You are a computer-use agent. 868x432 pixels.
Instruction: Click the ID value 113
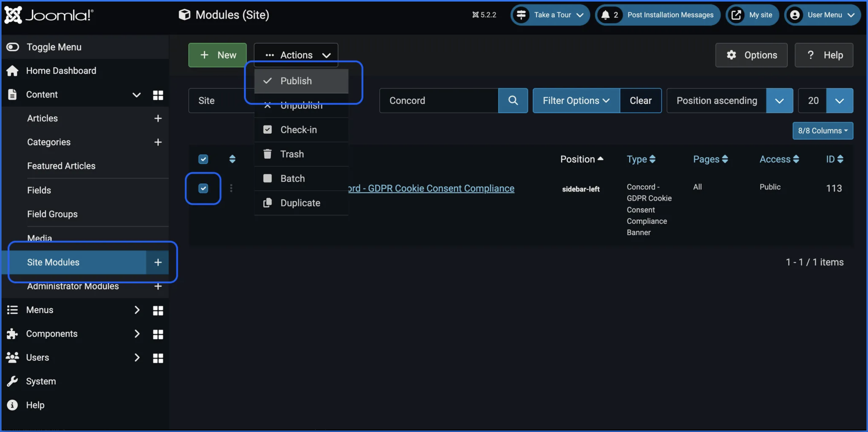(834, 188)
